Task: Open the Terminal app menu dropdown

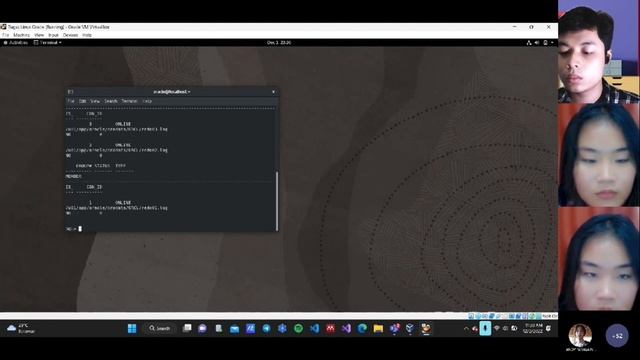Action: (48, 42)
